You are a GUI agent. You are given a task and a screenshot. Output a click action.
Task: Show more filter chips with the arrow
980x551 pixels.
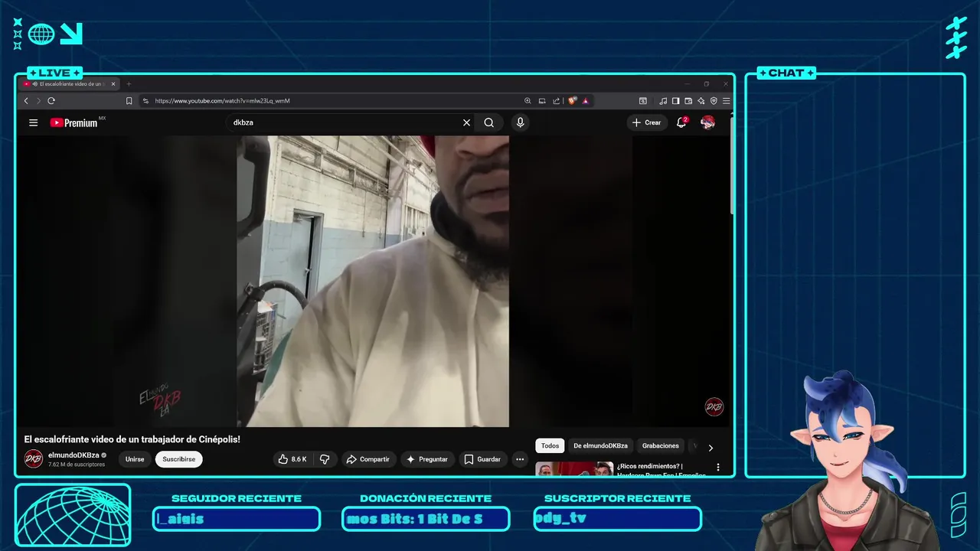tap(710, 448)
